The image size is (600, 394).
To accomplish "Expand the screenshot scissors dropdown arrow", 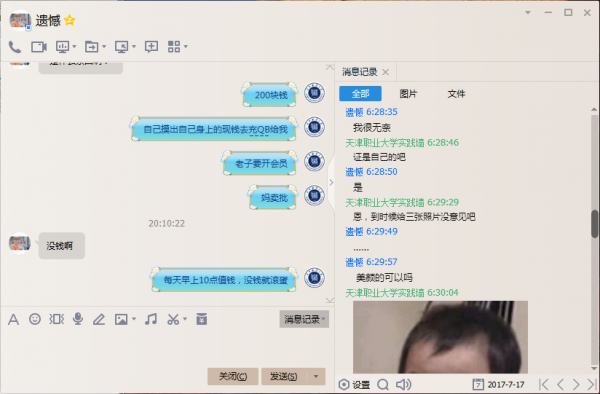I will [x=185, y=319].
